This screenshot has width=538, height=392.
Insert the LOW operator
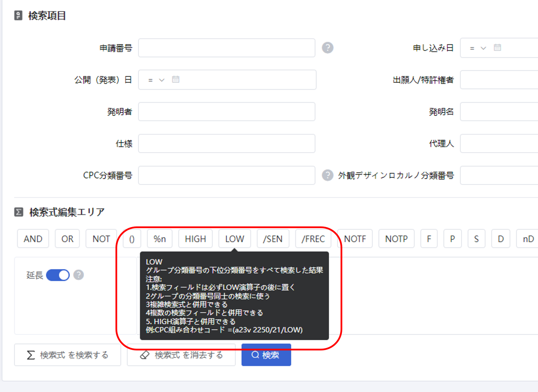point(234,238)
